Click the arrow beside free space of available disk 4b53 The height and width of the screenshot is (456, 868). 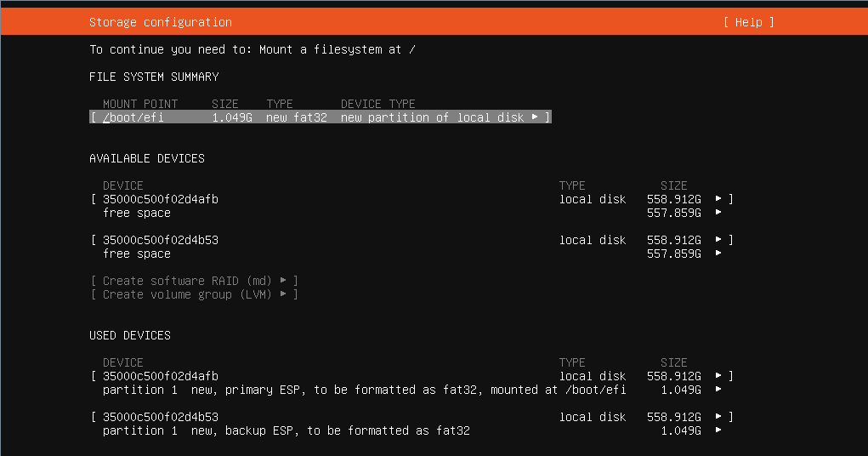[x=718, y=254]
